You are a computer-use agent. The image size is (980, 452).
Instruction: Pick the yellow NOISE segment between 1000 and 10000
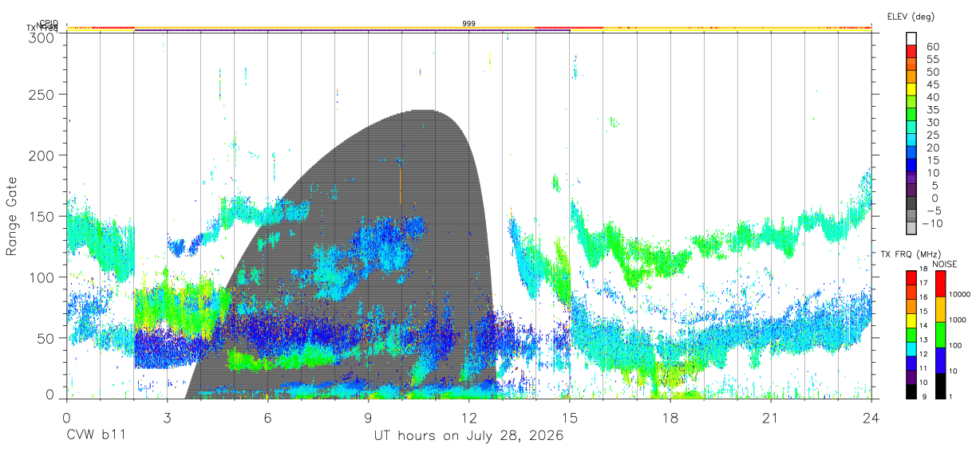point(941,309)
